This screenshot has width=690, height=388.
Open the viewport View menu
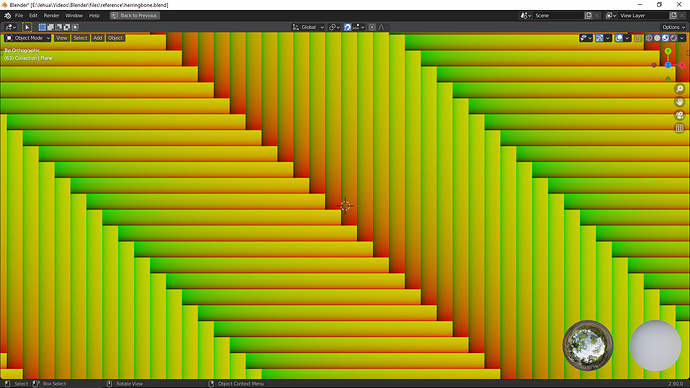62,38
